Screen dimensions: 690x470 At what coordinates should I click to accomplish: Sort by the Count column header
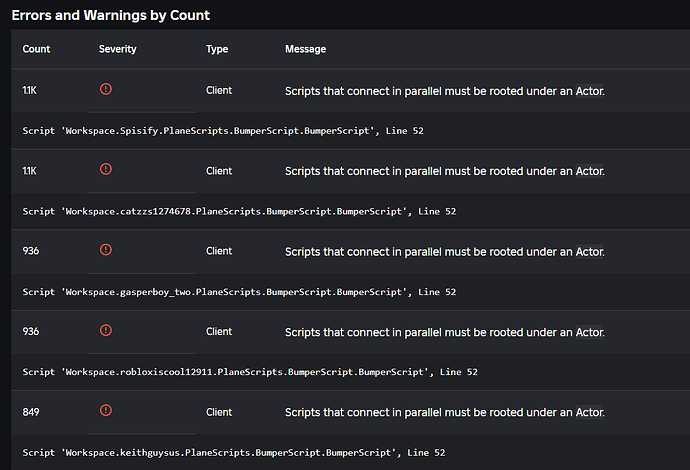pos(36,49)
